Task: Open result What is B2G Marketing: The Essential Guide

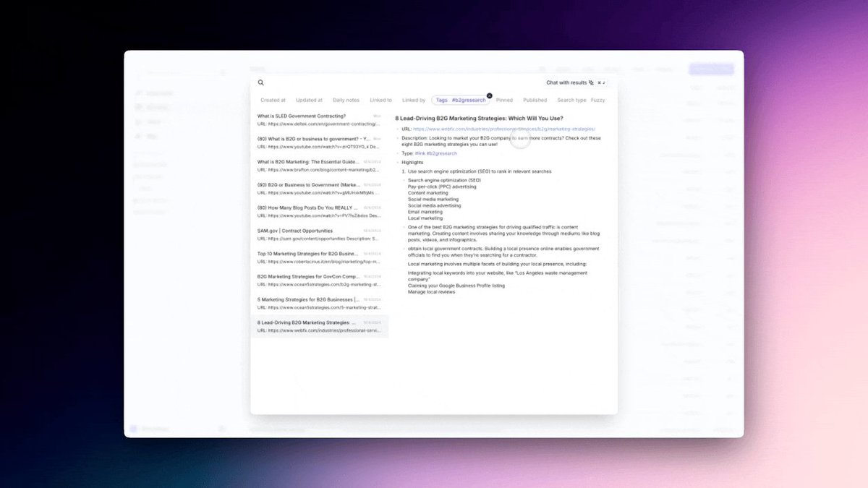Action: [319, 166]
